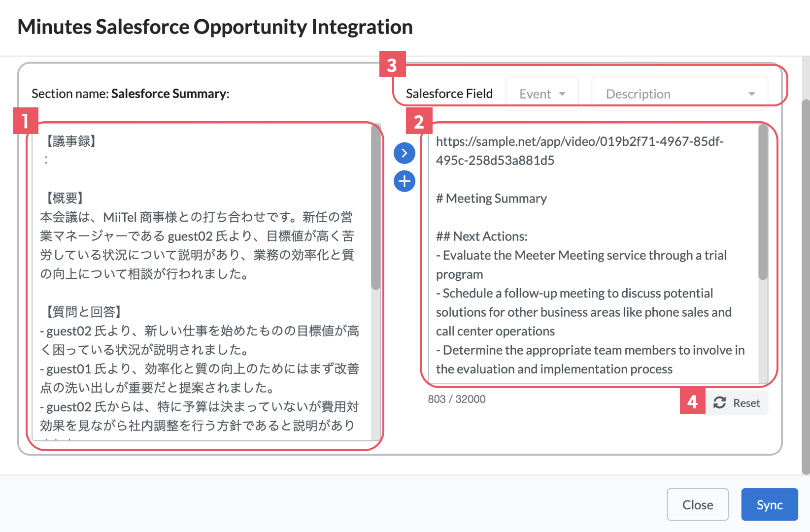Image resolution: width=810 pixels, height=532 pixels.
Task: Click the 'Minutes Salesforce Opportunity Integration' title
Action: point(215,27)
